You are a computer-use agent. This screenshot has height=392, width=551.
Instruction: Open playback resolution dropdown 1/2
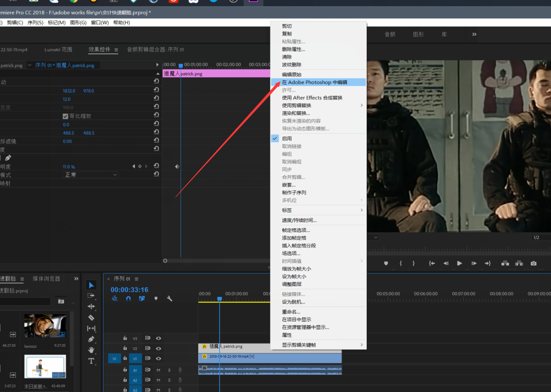(540, 237)
